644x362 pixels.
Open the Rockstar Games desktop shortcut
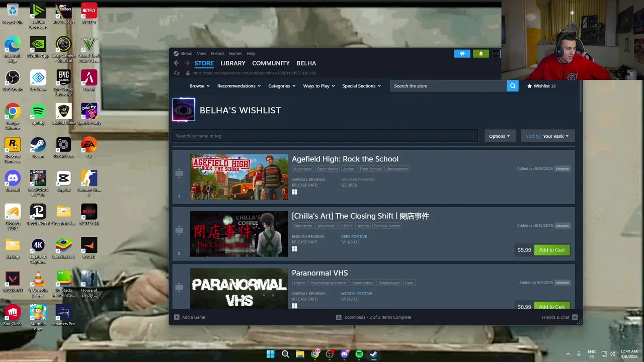pyautogui.click(x=13, y=150)
